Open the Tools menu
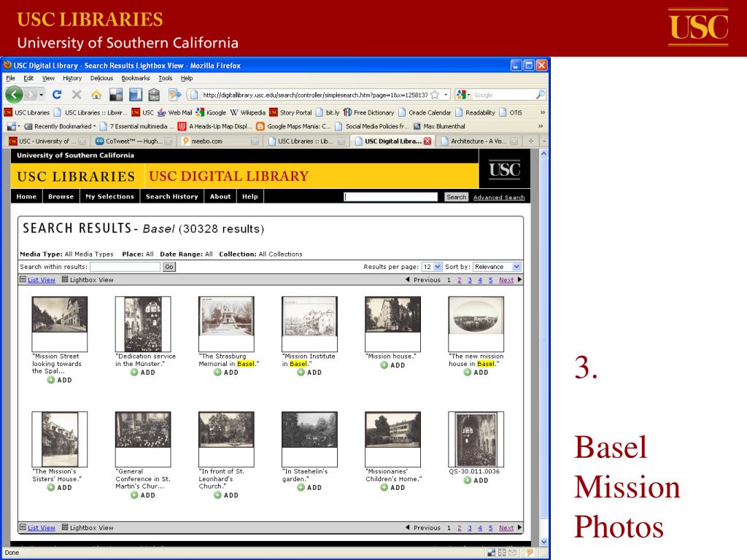The height and width of the screenshot is (560, 747). point(166,78)
